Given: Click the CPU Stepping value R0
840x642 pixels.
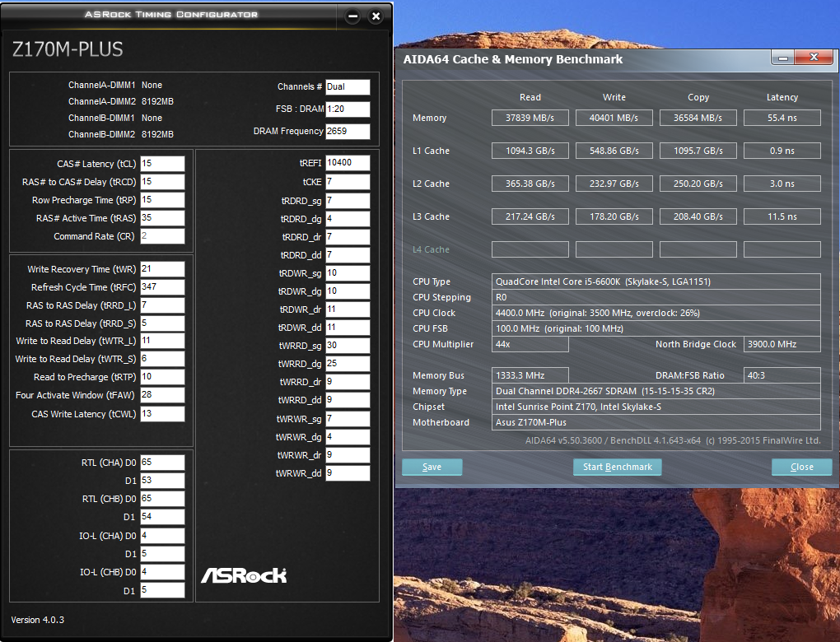Looking at the screenshot, I should tap(656, 297).
